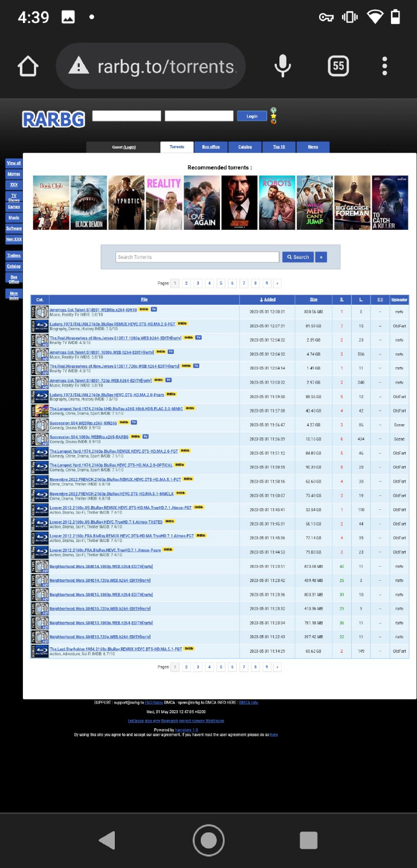The image size is (417, 868).
Task: Open Trailers in sidebar
Action: click(13, 255)
